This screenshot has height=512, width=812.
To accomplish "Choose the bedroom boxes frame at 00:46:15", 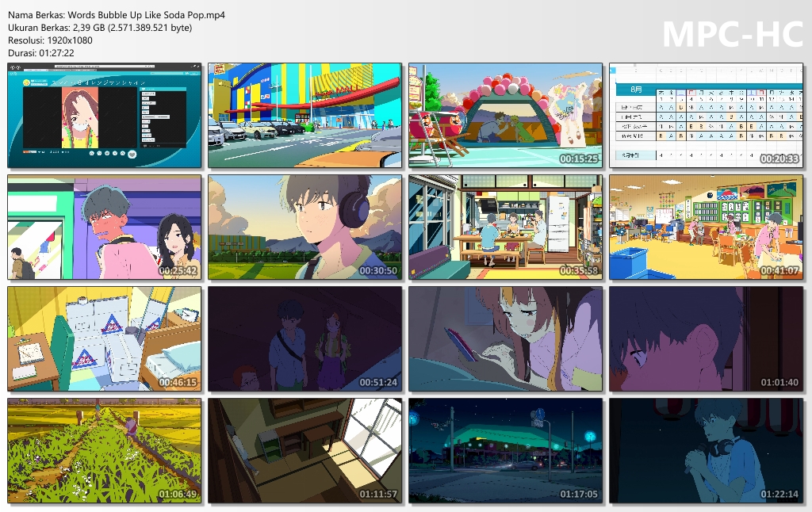I will (x=104, y=339).
